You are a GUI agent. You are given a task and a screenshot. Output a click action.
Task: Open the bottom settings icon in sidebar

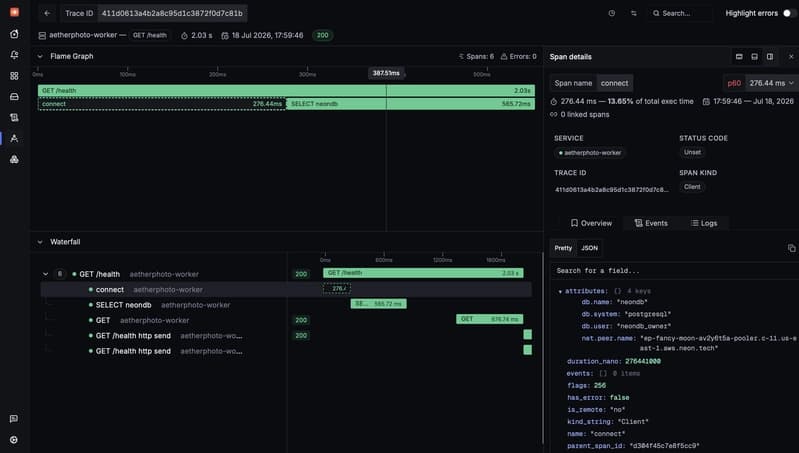tap(14, 439)
